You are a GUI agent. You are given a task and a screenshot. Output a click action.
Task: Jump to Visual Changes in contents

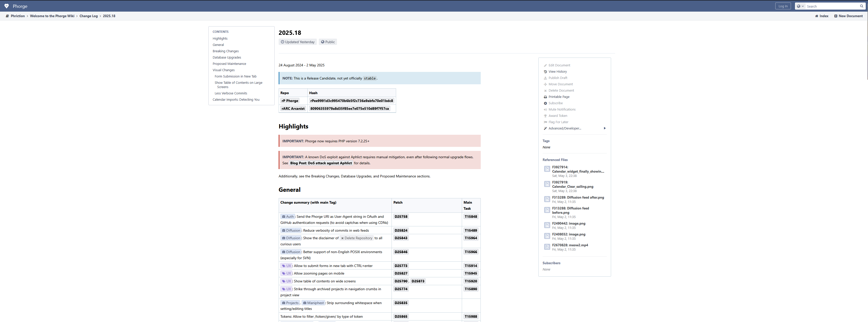point(223,70)
